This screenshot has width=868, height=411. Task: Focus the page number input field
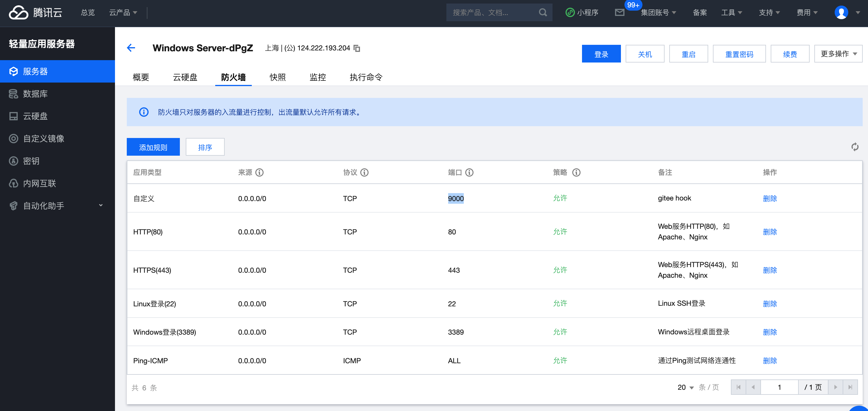pos(779,387)
